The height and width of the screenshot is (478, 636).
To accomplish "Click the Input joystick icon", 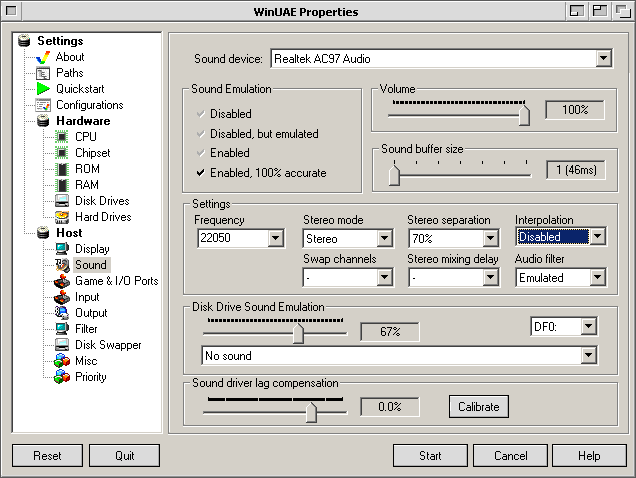I will click(x=62, y=297).
